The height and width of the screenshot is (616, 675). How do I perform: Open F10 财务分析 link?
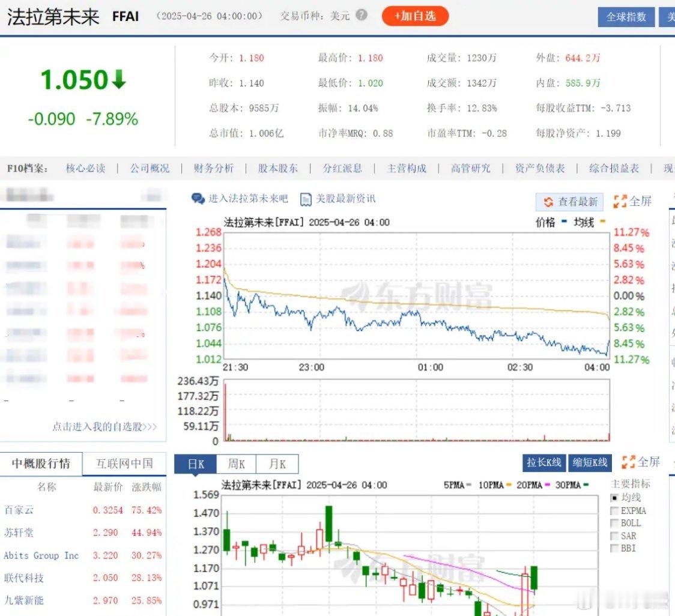click(x=214, y=168)
